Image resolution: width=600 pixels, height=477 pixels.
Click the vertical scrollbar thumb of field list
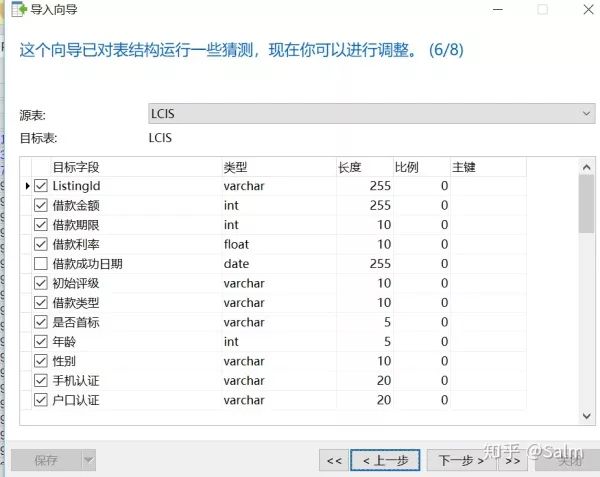(x=586, y=204)
